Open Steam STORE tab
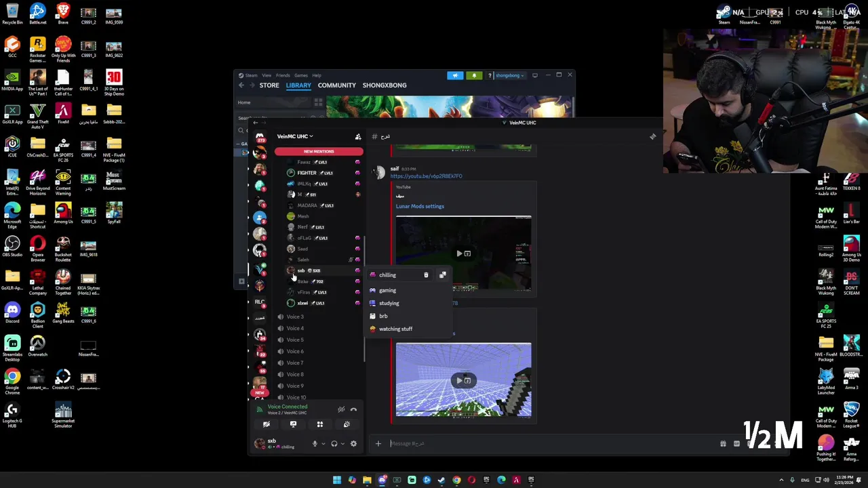 (x=269, y=85)
